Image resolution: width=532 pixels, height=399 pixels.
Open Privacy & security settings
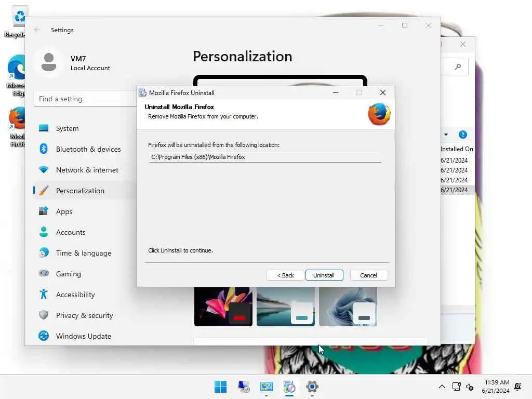coord(85,315)
